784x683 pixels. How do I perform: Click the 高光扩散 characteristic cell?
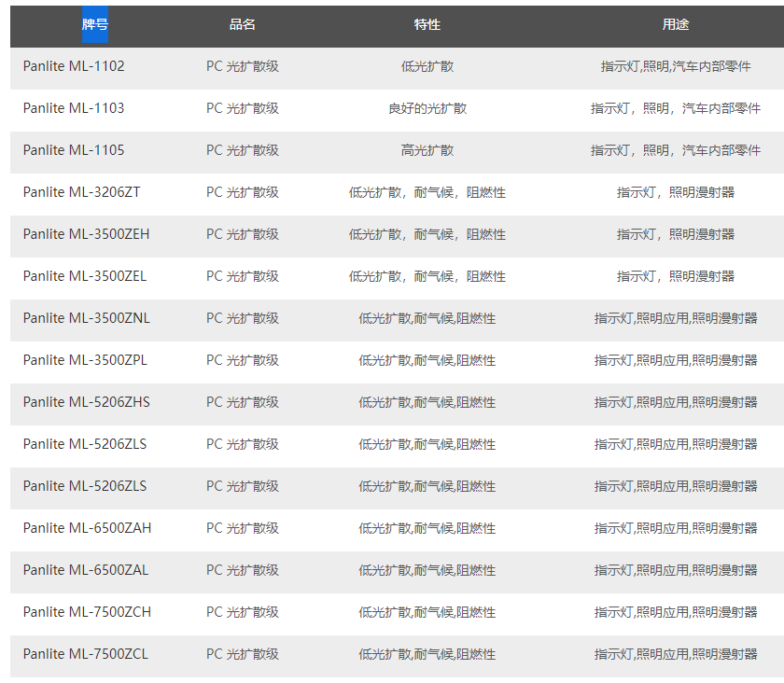point(427,150)
